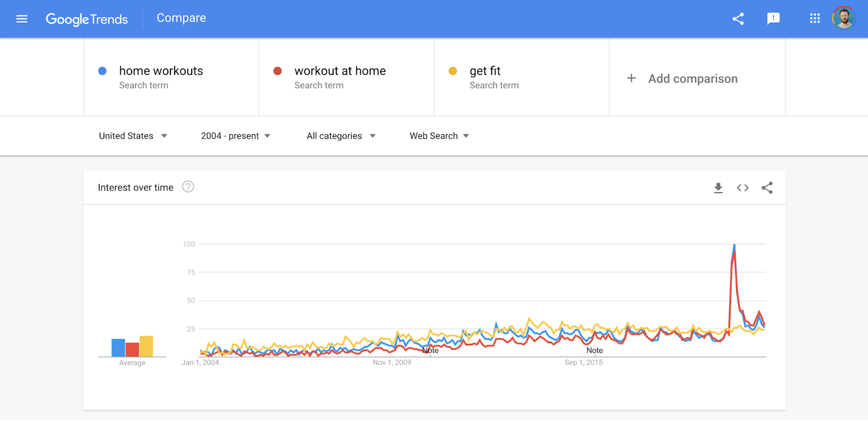Open the Interest over time help icon
Viewport: 868px width, 421px height.
188,187
